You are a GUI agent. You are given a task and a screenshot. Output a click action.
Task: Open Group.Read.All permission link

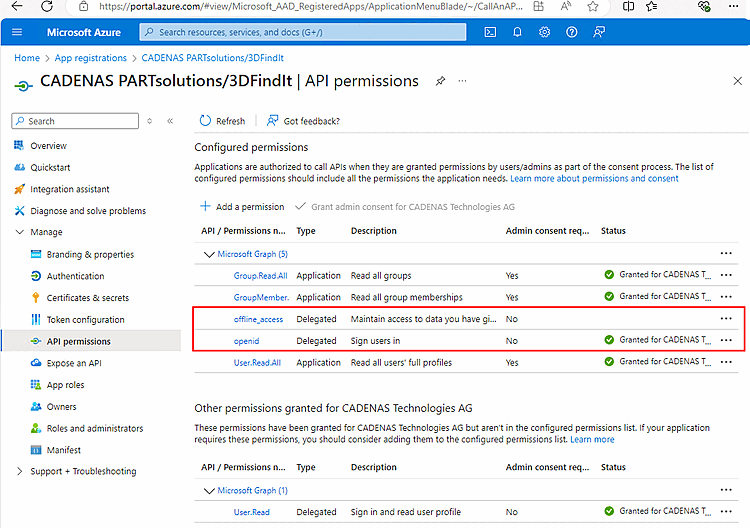260,275
